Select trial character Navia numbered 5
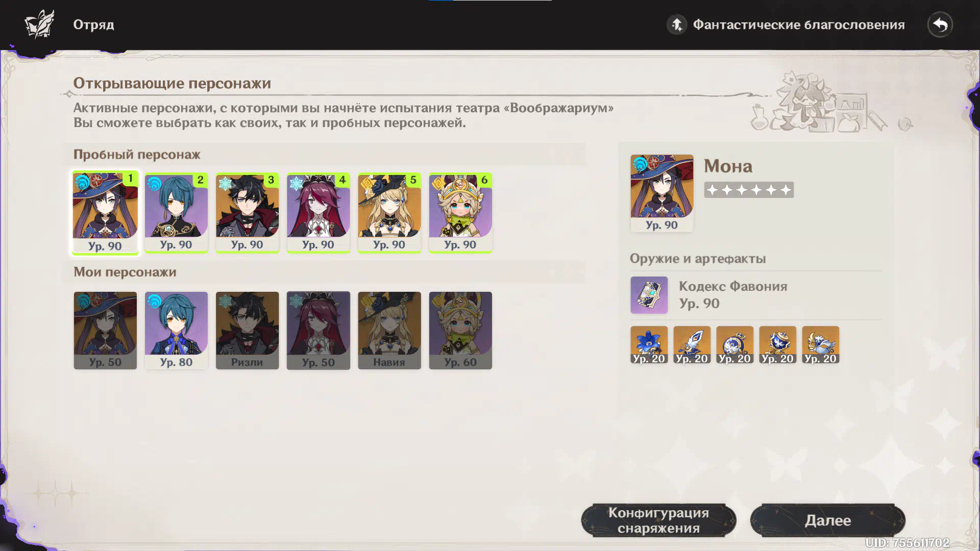980x551 pixels. coord(389,212)
